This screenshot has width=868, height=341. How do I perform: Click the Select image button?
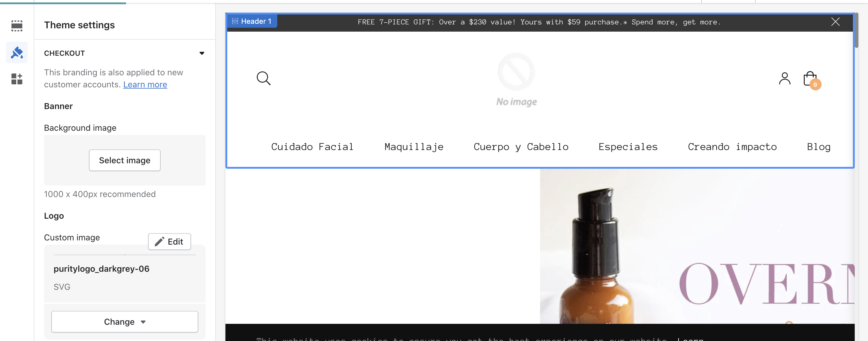point(125,160)
